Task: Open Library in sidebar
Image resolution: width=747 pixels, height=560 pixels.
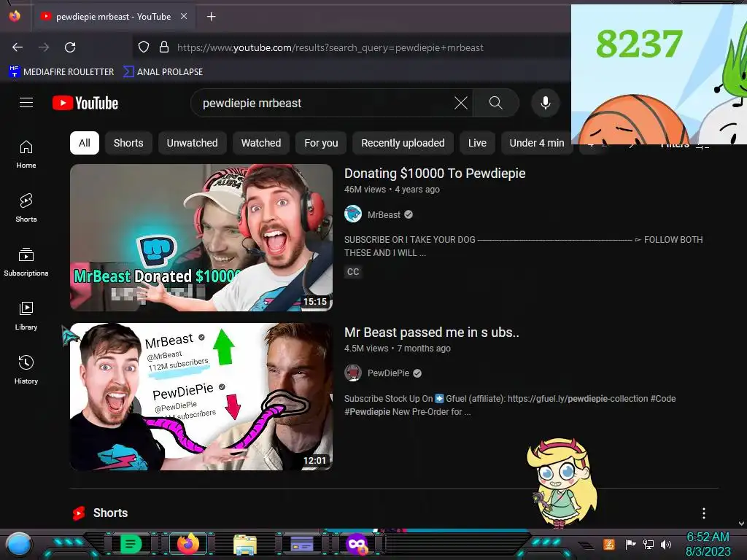Action: pyautogui.click(x=26, y=316)
